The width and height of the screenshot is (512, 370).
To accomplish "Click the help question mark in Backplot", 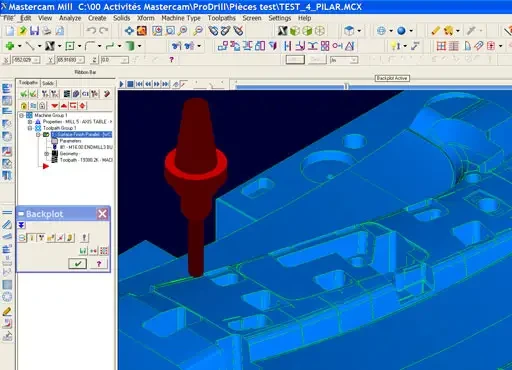I will coord(99,264).
